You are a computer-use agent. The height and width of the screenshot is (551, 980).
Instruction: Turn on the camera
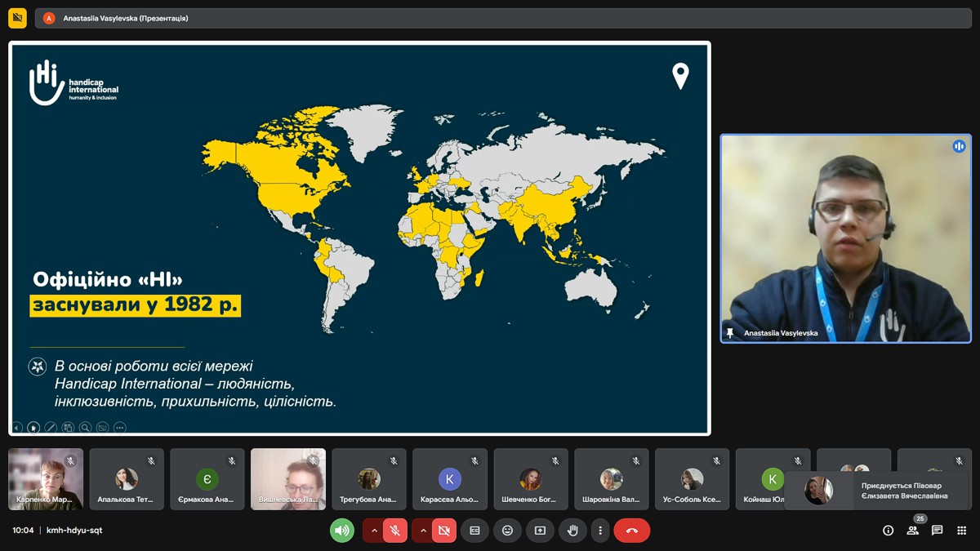point(444,531)
